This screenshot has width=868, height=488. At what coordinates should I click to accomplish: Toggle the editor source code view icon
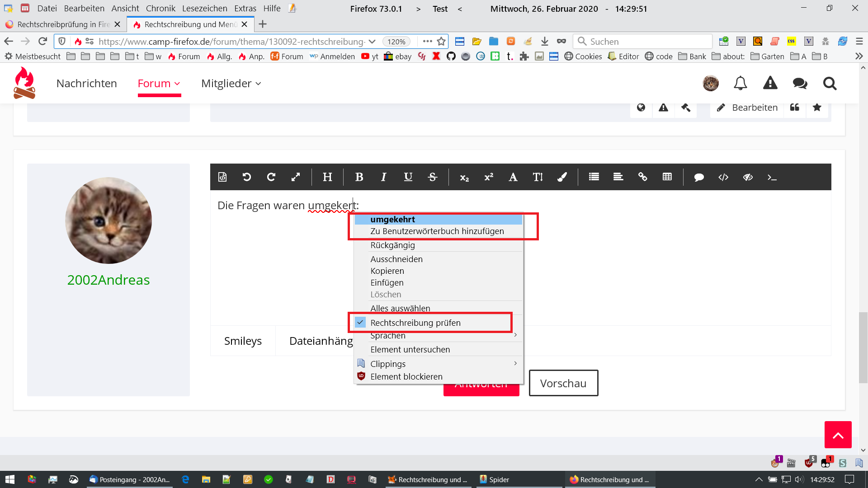coord(222,177)
